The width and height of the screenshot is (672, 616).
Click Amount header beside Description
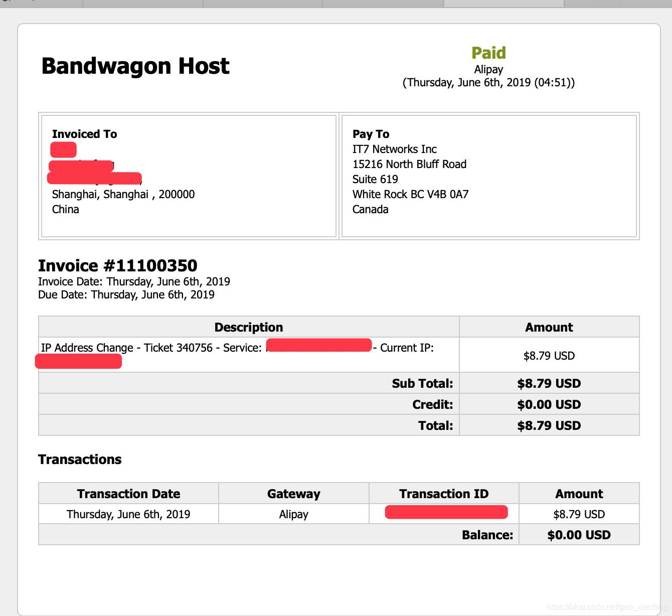[549, 327]
